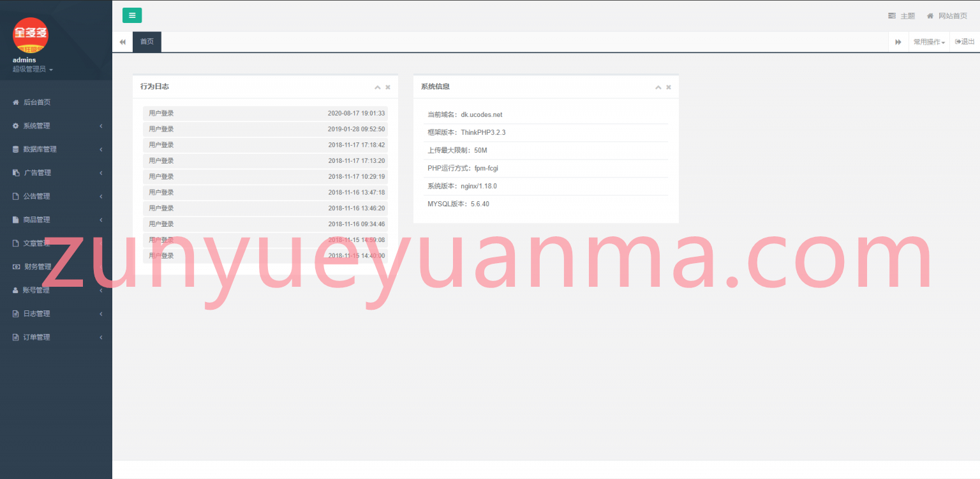The height and width of the screenshot is (479, 980).
Task: Click the admin avatar logo
Action: coord(31,35)
